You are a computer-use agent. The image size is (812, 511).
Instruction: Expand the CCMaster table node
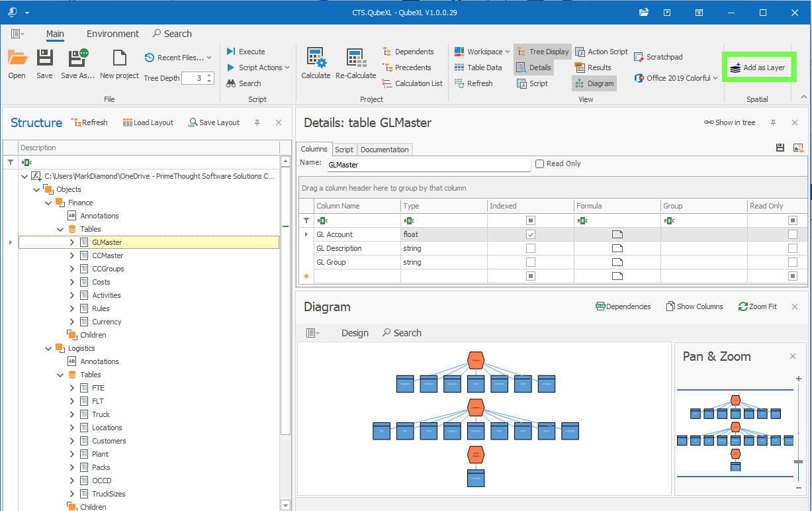pos(72,255)
